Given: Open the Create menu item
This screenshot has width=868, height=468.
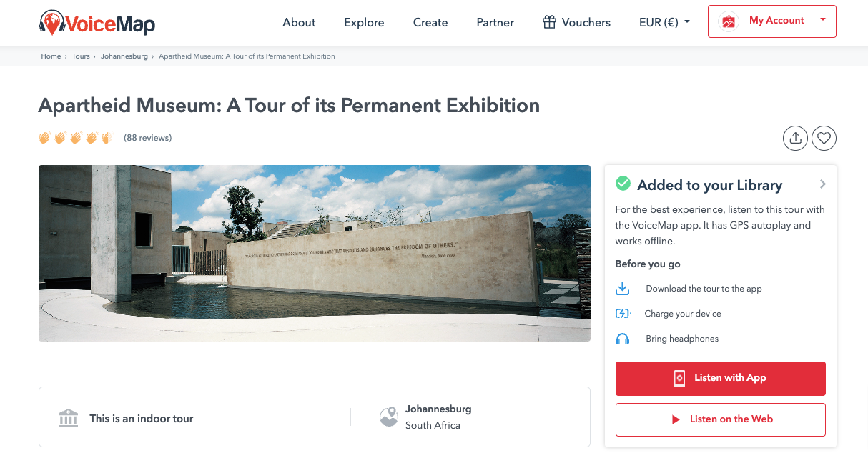Looking at the screenshot, I should point(430,22).
